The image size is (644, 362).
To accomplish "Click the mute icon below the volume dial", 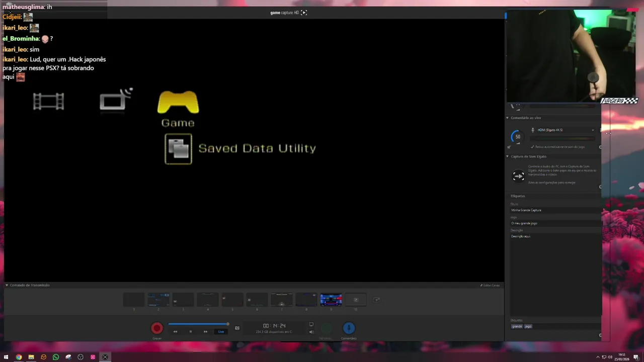I will [509, 147].
